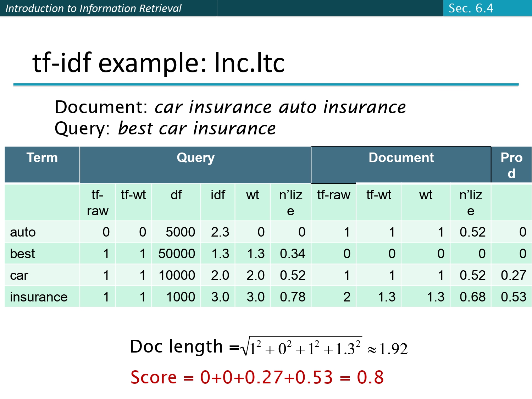Viewport: 532px width, 399px height.
Task: Select the red Score result line
Action: click(x=257, y=377)
